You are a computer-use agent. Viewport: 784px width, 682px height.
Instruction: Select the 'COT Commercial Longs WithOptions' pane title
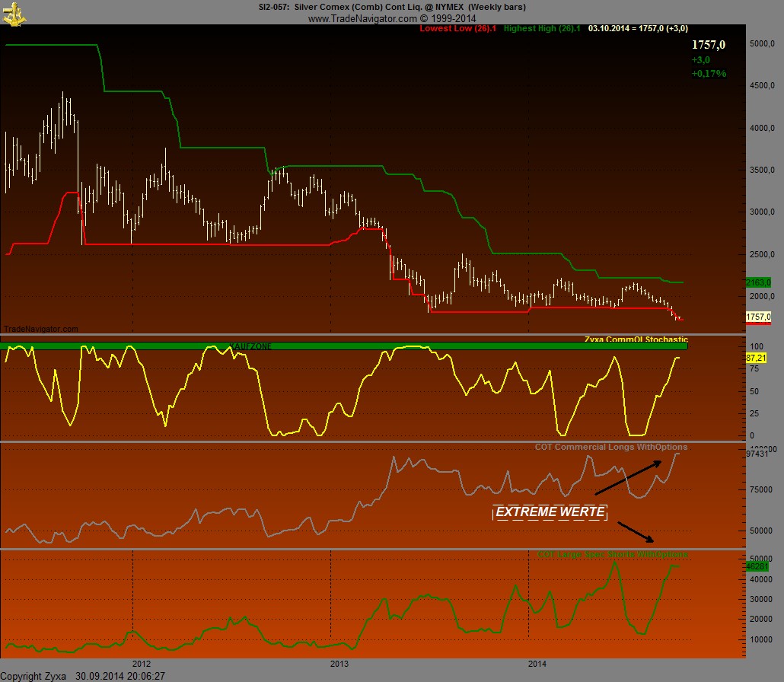pyautogui.click(x=611, y=447)
